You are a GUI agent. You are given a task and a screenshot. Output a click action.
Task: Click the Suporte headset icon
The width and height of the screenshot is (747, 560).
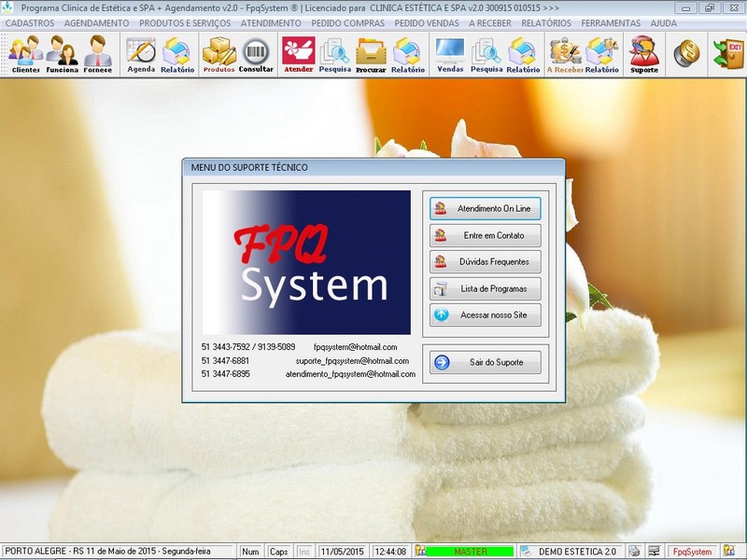coord(644,54)
